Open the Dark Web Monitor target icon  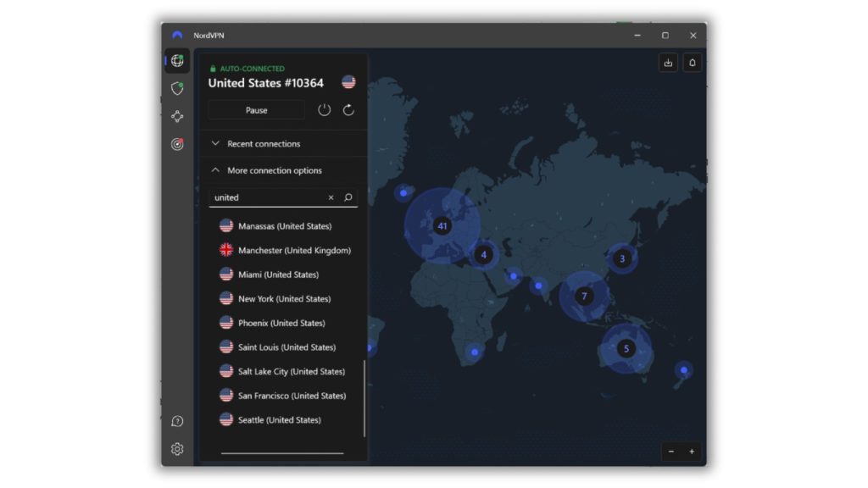[x=177, y=144]
